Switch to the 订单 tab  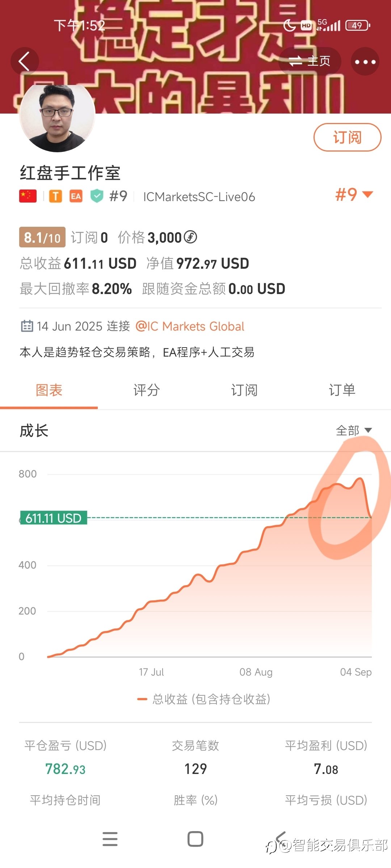point(342,390)
